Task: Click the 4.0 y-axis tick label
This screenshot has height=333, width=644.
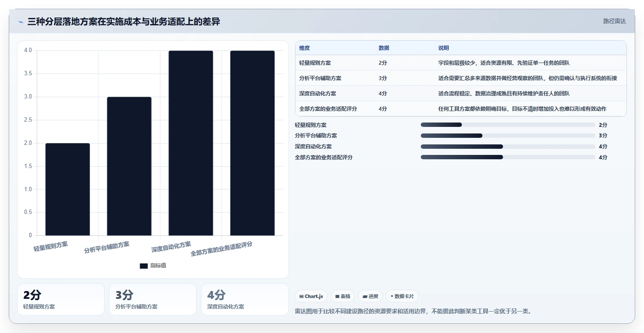Action: [28, 50]
